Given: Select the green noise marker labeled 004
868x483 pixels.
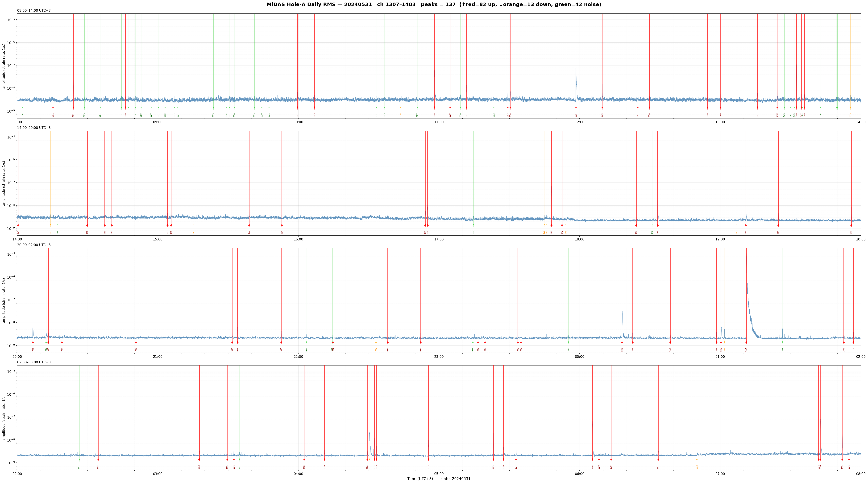Looking at the screenshot, I should tap(100, 108).
